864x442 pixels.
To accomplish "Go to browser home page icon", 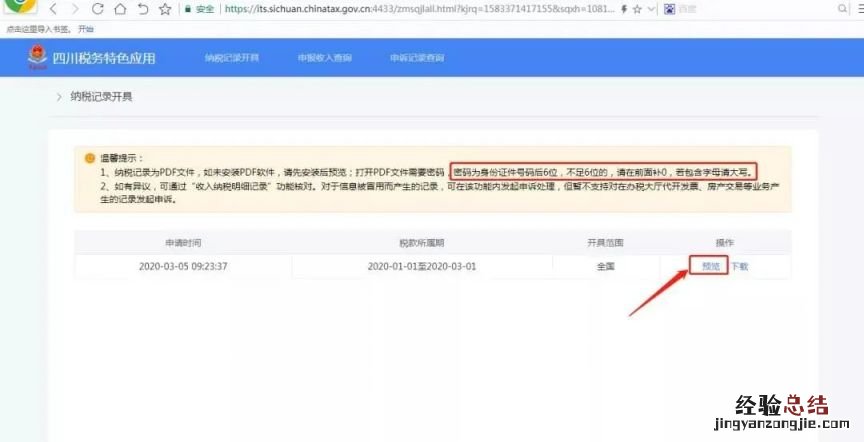I will pos(120,9).
